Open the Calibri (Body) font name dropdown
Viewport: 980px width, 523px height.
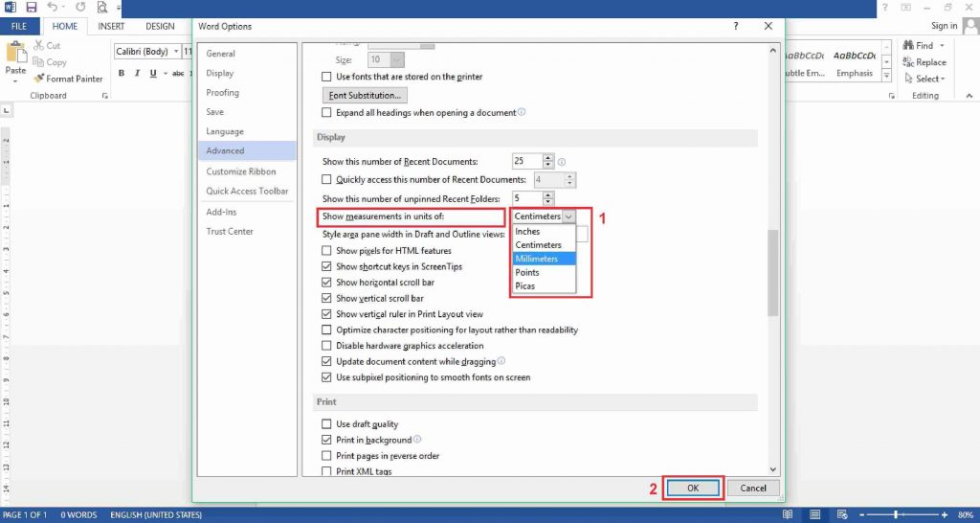176,52
